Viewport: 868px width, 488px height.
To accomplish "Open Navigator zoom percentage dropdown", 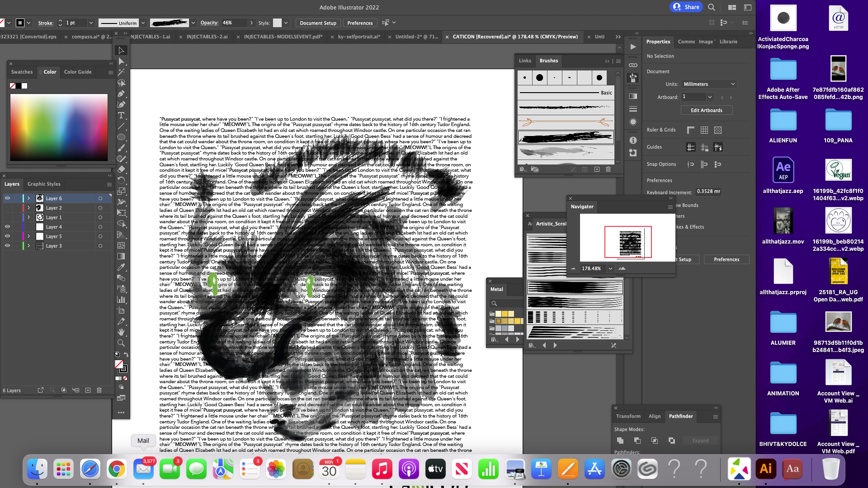I will click(x=610, y=268).
